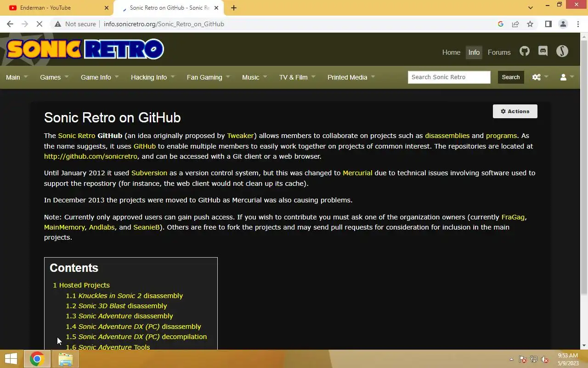Bookmark this page with star icon
Screen dimensions: 588x368
click(x=530, y=24)
